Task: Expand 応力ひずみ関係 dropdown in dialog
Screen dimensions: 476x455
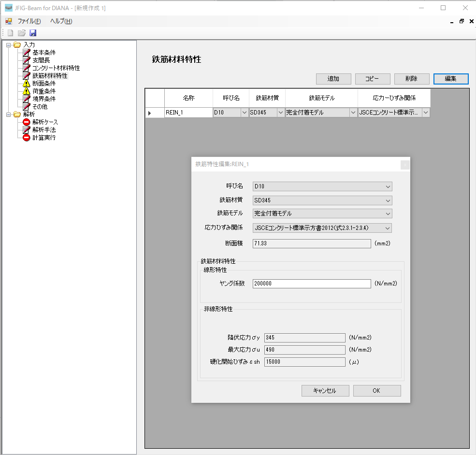Action: point(322,228)
